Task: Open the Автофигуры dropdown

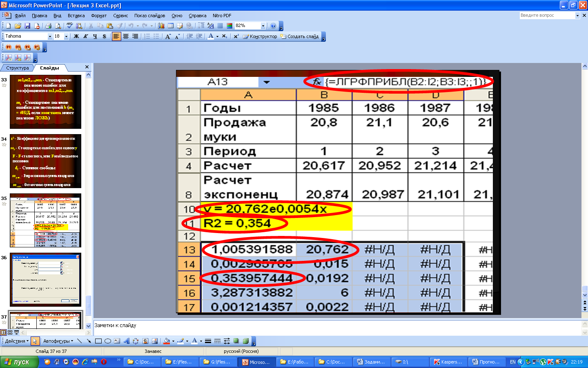Action: (x=58, y=341)
